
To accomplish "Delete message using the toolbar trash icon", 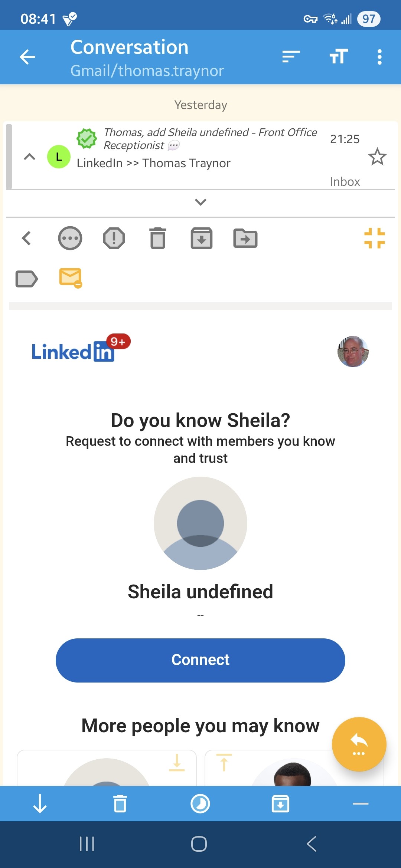I will point(158,238).
